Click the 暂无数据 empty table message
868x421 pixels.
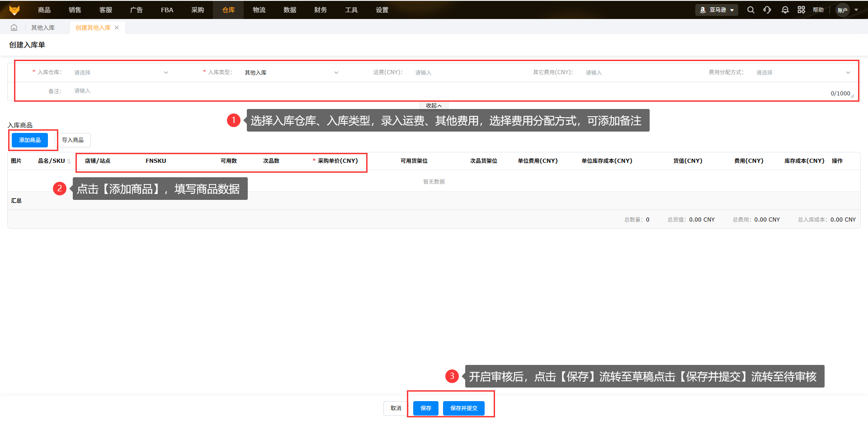(x=434, y=182)
